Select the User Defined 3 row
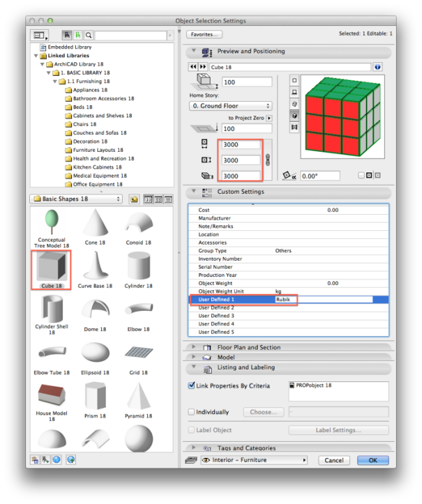 [x=288, y=316]
